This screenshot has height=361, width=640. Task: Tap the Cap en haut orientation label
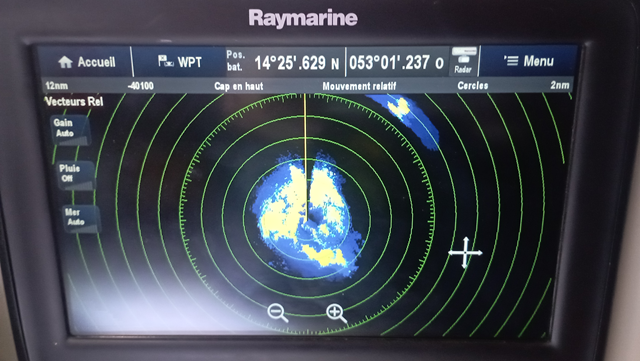tap(239, 86)
